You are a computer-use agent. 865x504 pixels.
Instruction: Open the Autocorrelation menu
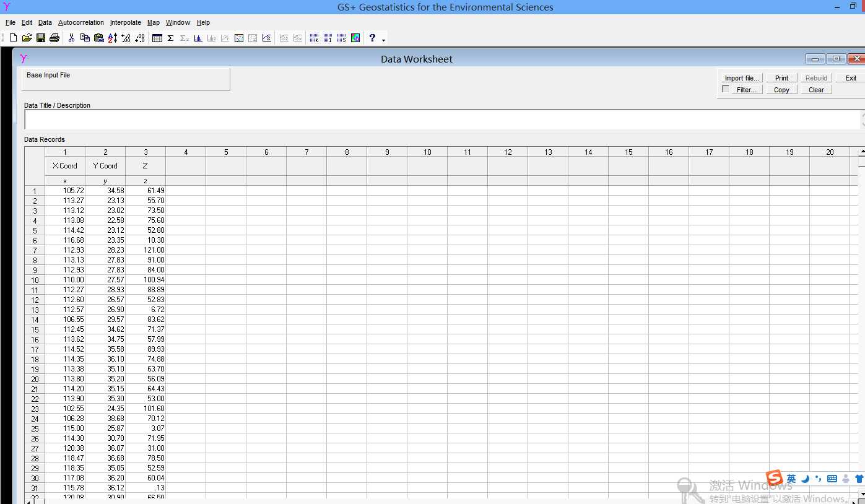(x=81, y=22)
